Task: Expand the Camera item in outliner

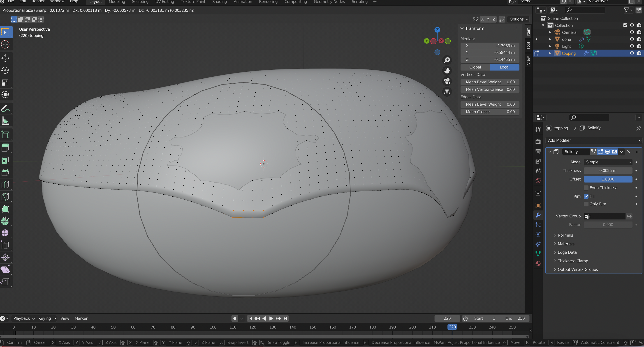Action: point(550,32)
